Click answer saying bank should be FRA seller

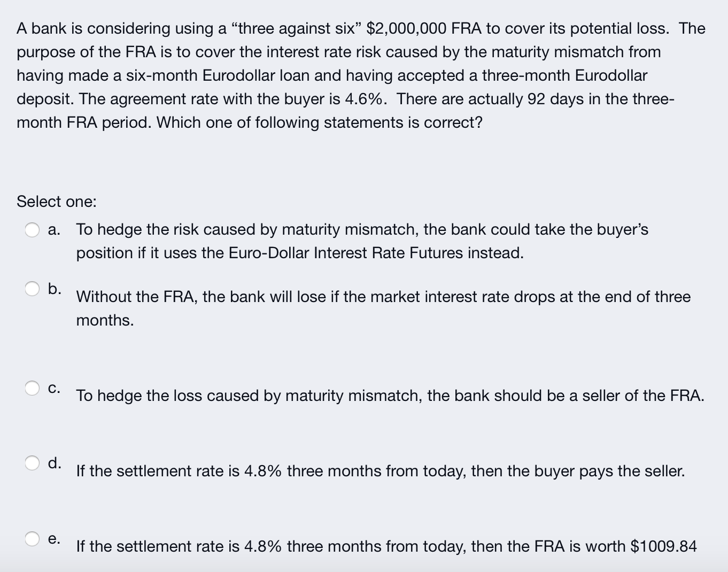tap(390, 396)
